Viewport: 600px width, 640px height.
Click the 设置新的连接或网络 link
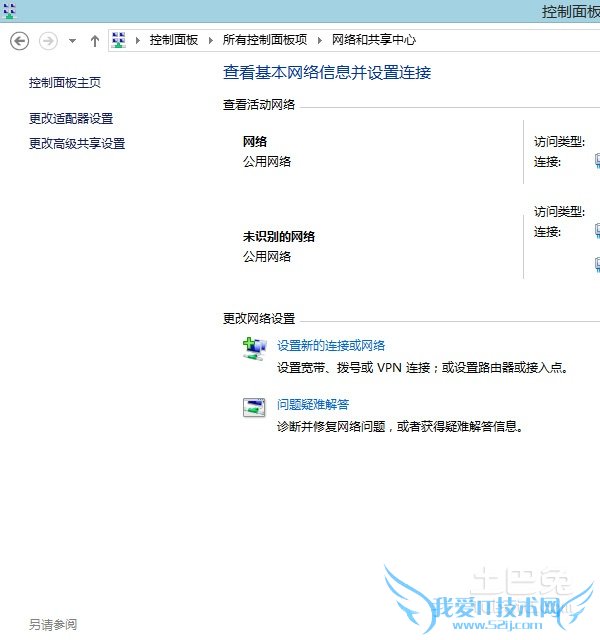pyautogui.click(x=331, y=346)
